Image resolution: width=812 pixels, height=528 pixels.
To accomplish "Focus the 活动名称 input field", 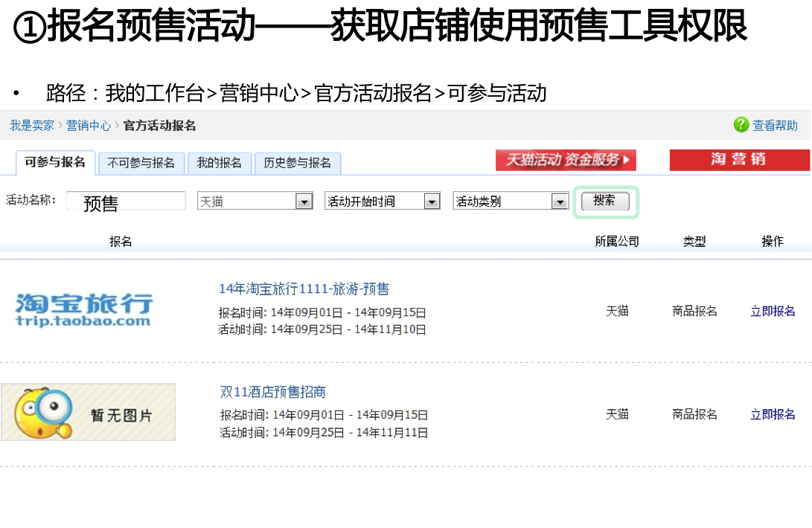I will click(x=126, y=201).
